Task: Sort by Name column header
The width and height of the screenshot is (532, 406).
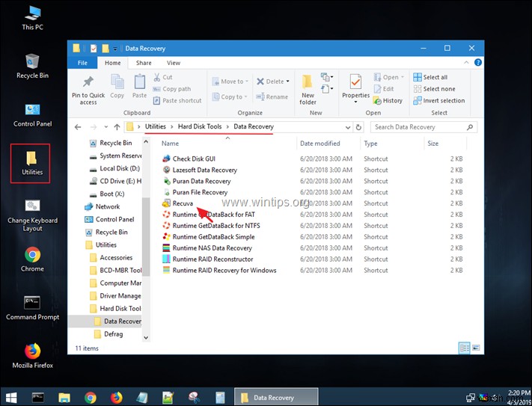Action: (170, 144)
